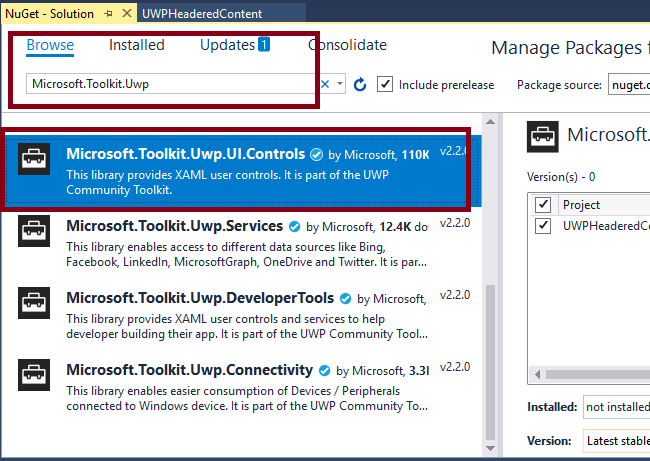
Task: Switch to the Installed tab
Action: [137, 45]
